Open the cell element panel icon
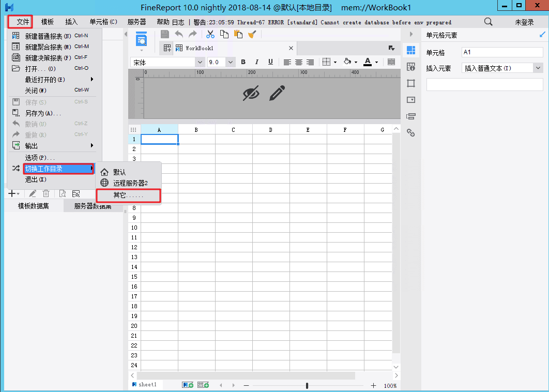The width and height of the screenshot is (549, 392). [x=411, y=50]
